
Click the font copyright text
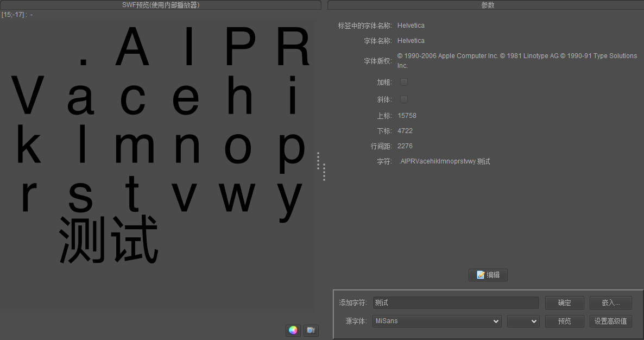coord(517,61)
